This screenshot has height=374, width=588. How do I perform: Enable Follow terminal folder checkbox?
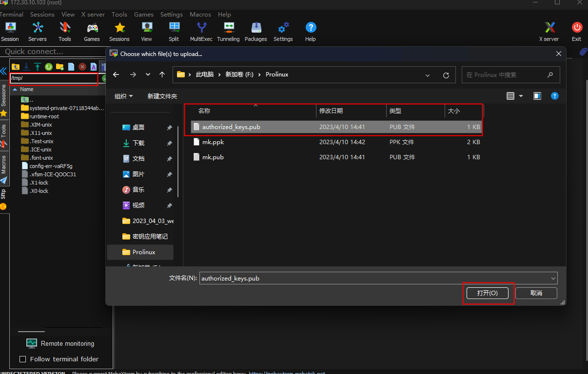22,359
